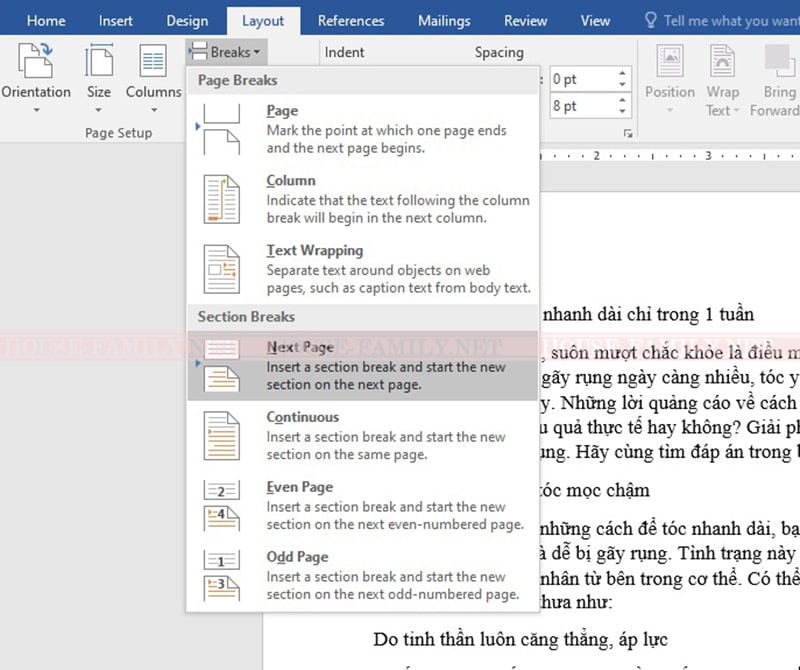Click the Even Page section break icon

coord(221,506)
